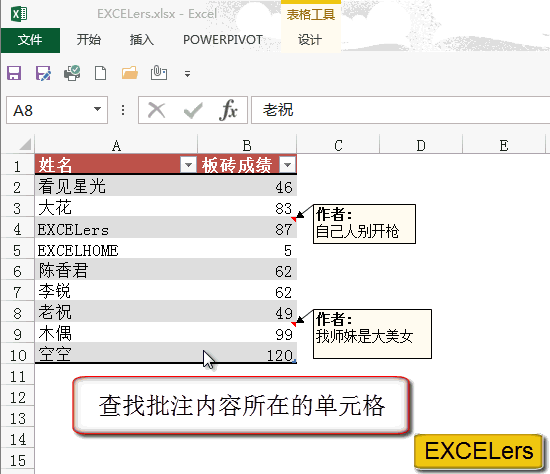This screenshot has height=474, width=550.
Task: Click the formula bar expand dots handle
Action: coord(123,110)
